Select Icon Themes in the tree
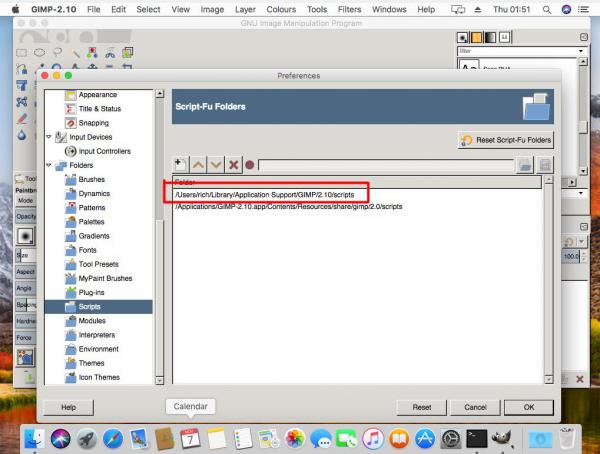Screen dimensions: 600x454 pyautogui.click(x=99, y=377)
